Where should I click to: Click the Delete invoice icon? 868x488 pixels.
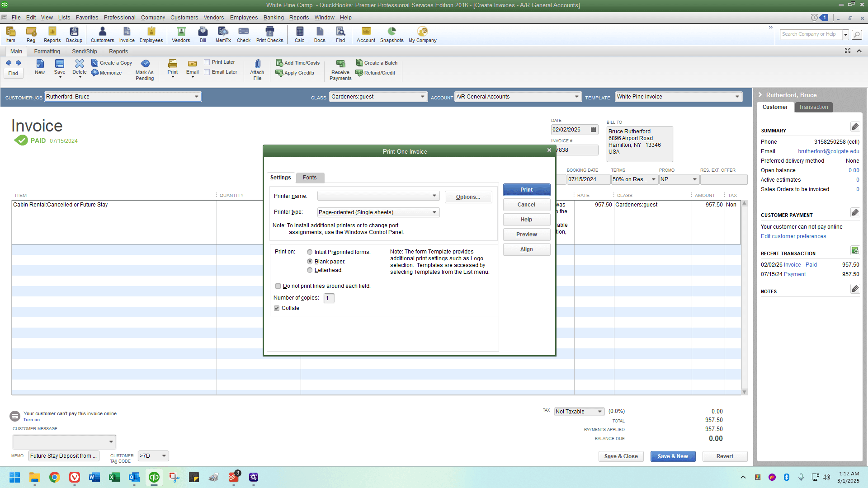pyautogui.click(x=80, y=68)
